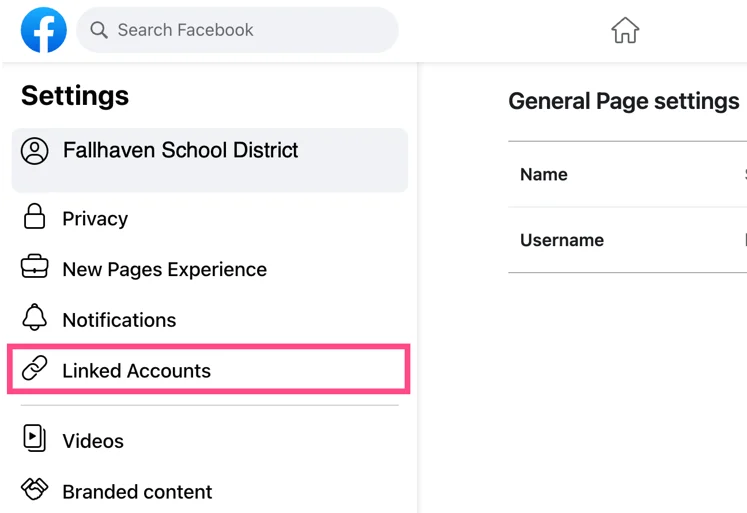747x513 pixels.
Task: Click the Branded content handshake icon
Action: coord(35,490)
